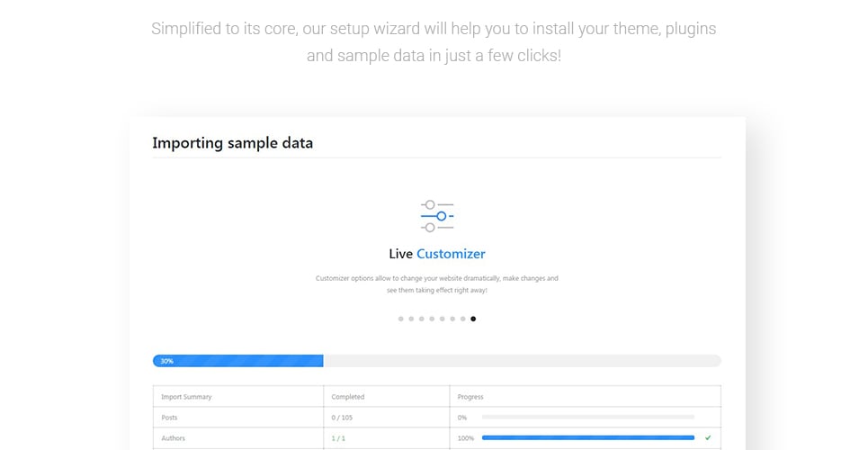This screenshot has width=868, height=450.
Task: Click the Authors 1 / 1 completed count
Action: click(338, 437)
